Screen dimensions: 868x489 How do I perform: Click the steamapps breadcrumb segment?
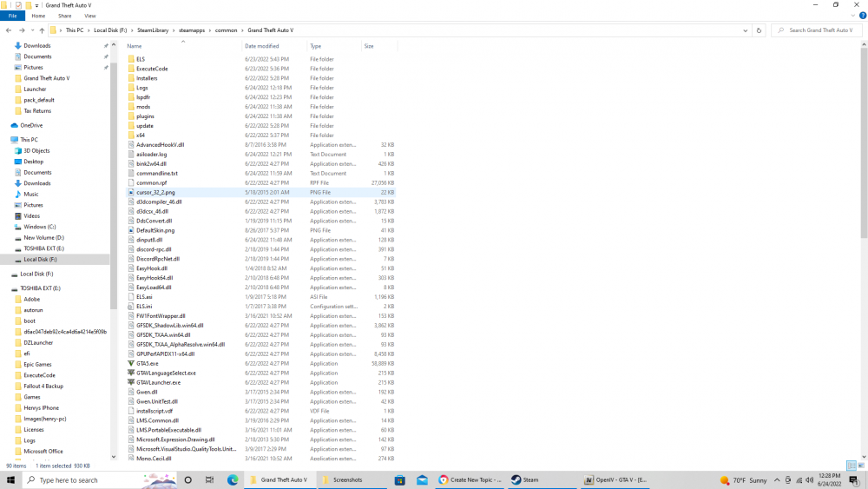pyautogui.click(x=192, y=30)
